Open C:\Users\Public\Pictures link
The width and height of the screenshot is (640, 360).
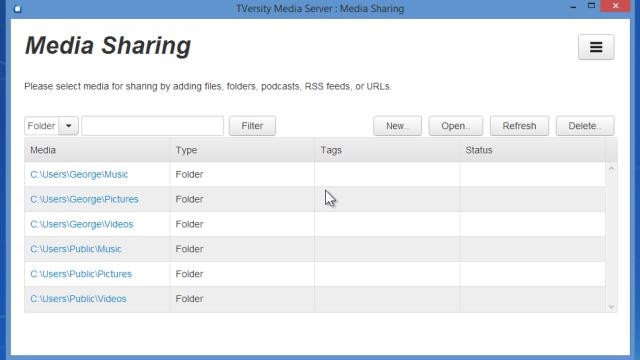click(x=81, y=274)
